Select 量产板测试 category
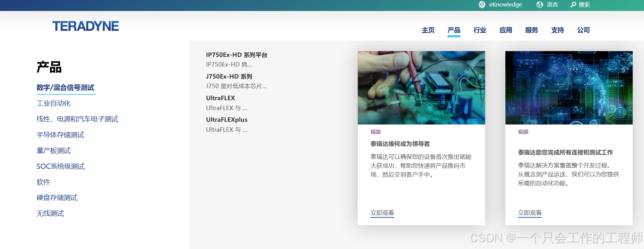644x249 pixels. point(54,151)
